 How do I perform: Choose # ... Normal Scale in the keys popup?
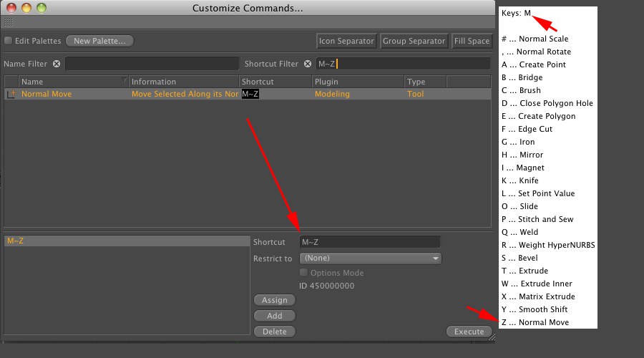[x=535, y=39]
